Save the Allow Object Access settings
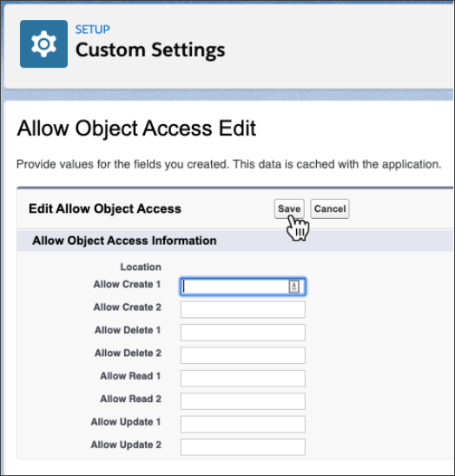This screenshot has width=455, height=476. tap(289, 208)
